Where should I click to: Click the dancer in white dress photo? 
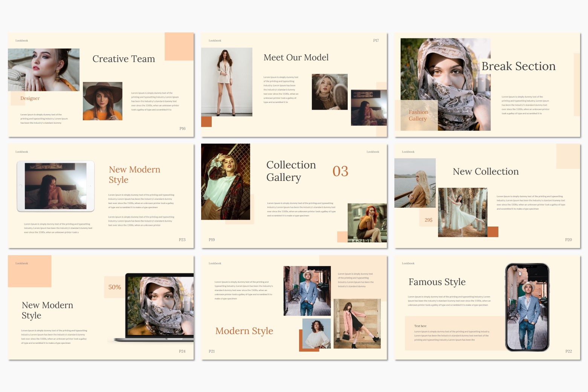(x=463, y=212)
